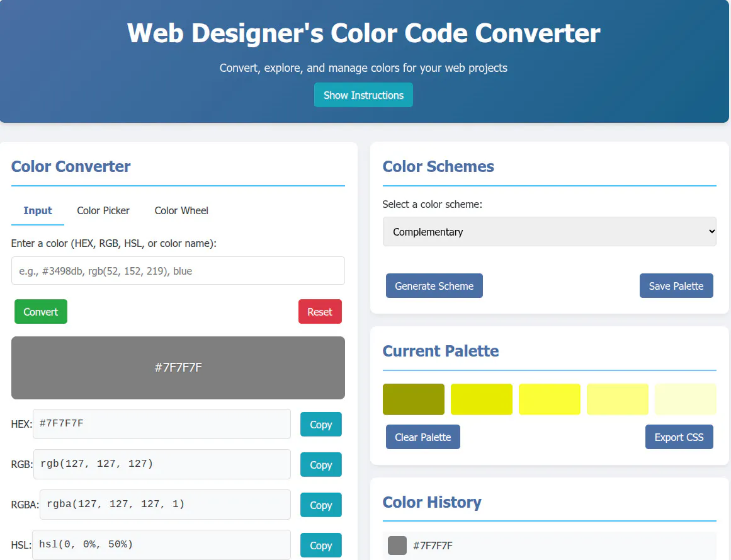Select the light yellow fourth palette swatch
Image resolution: width=731 pixels, height=560 pixels.
618,399
